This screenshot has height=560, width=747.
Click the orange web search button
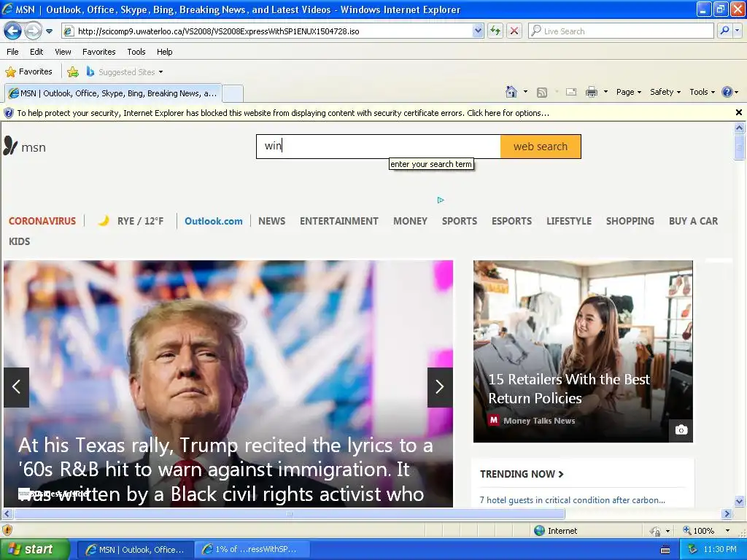coord(541,146)
